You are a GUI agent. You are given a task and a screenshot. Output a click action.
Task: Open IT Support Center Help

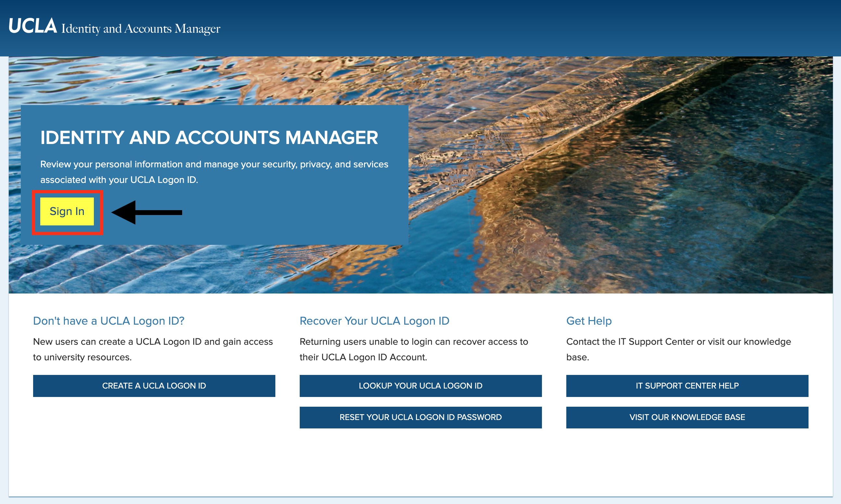tap(687, 386)
